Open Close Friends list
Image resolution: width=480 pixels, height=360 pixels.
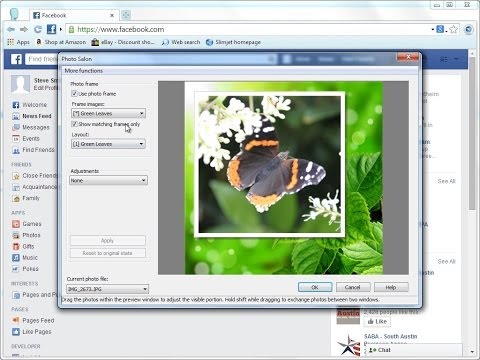pyautogui.click(x=35, y=176)
